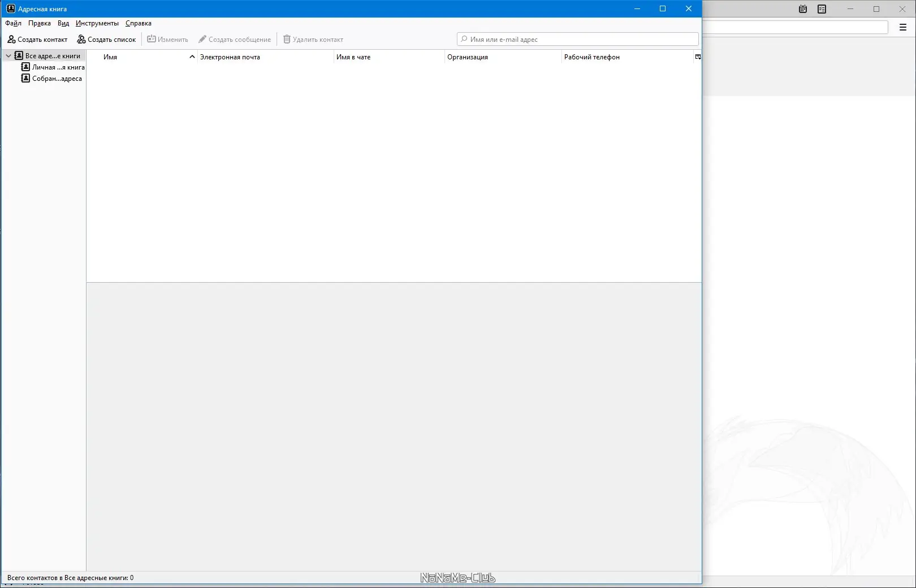Open the Правка menu
This screenshot has width=916, height=588.
coord(40,23)
